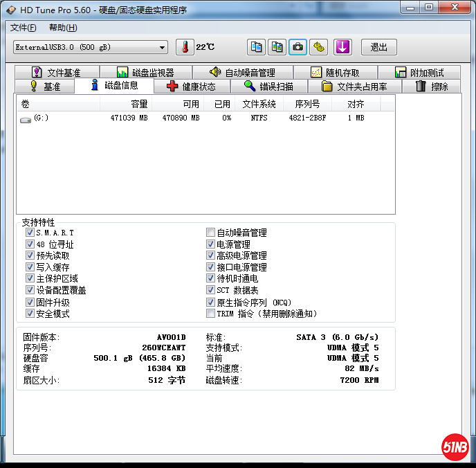Toggle the S.M.A.R.T checkbox
This screenshot has width=476, height=468.
30,233
